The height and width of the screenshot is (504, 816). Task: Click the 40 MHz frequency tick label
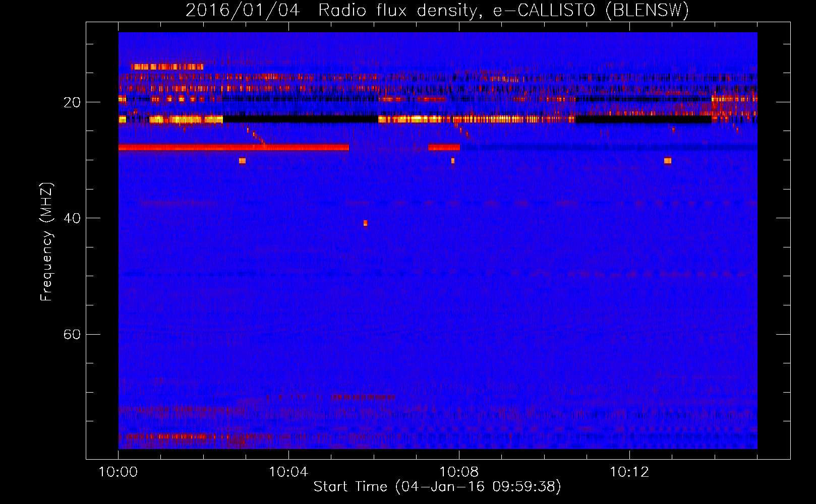pos(72,218)
